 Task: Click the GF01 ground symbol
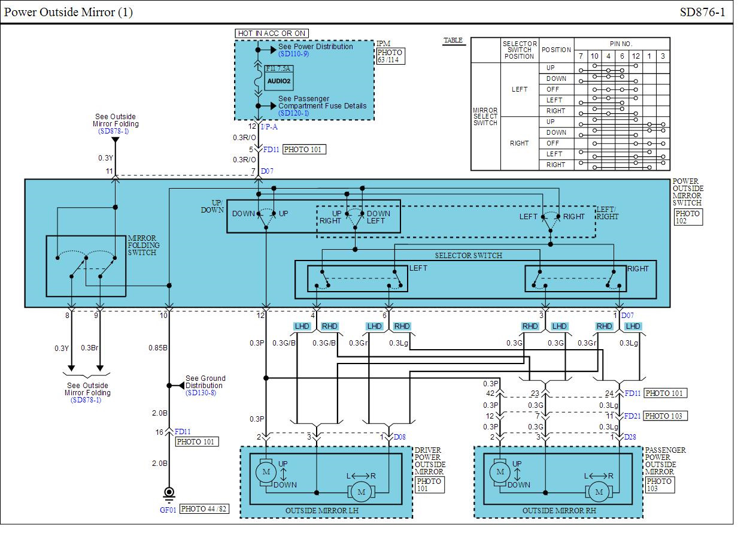pyautogui.click(x=169, y=493)
